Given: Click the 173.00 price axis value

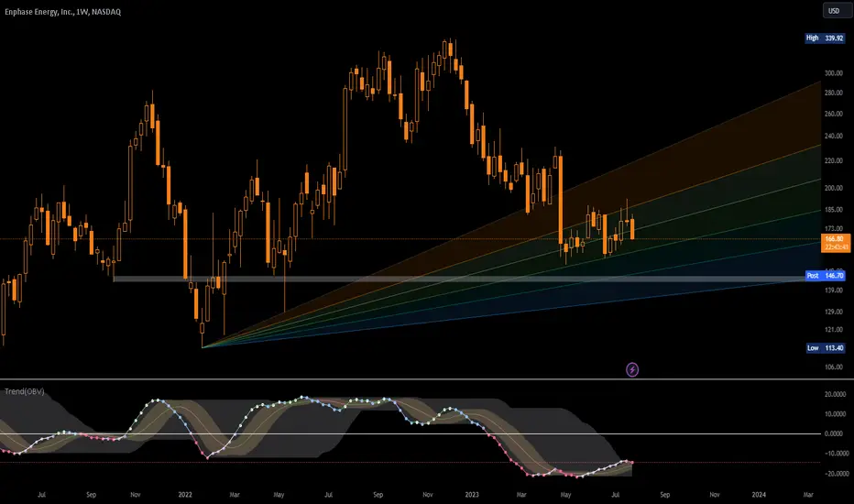Looking at the screenshot, I should pyautogui.click(x=834, y=229).
